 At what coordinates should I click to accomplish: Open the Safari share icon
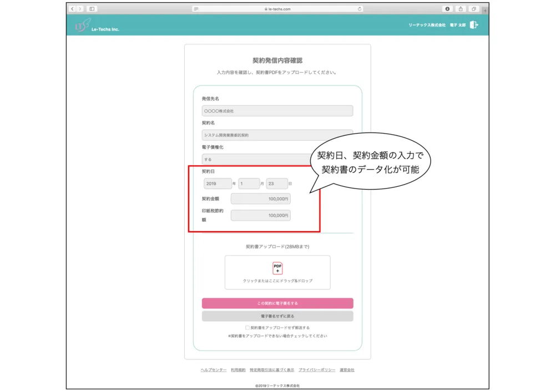(461, 9)
